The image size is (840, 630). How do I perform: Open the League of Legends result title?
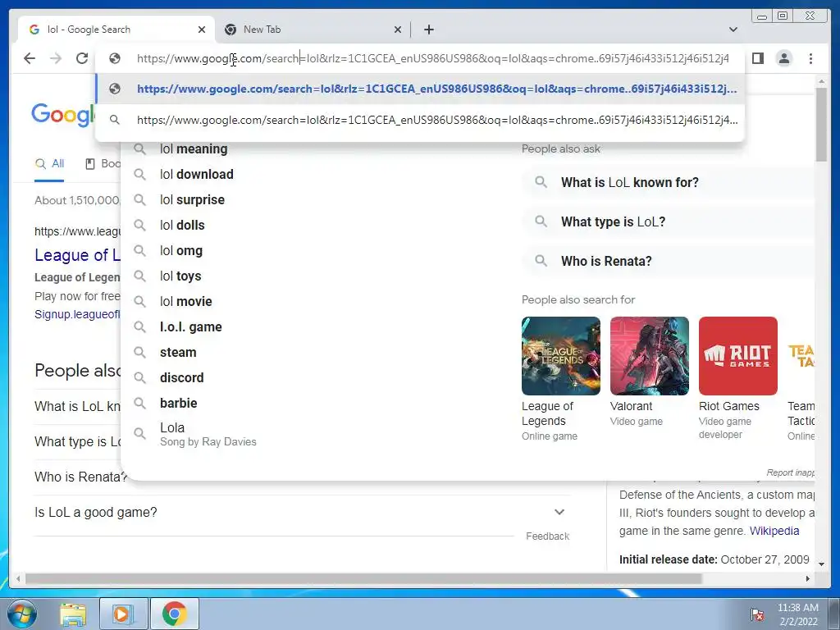tap(78, 255)
